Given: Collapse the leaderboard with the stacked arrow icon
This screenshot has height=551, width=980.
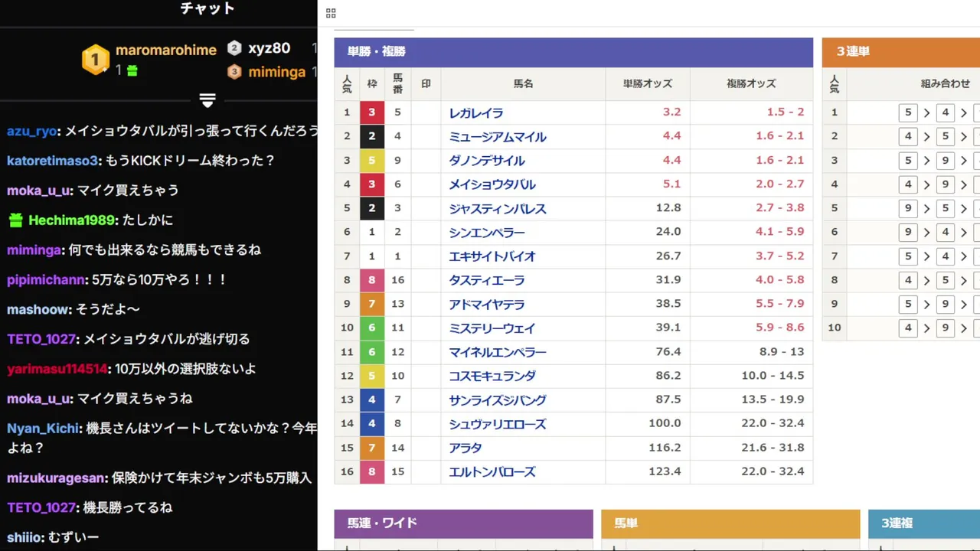Looking at the screenshot, I should tap(207, 100).
